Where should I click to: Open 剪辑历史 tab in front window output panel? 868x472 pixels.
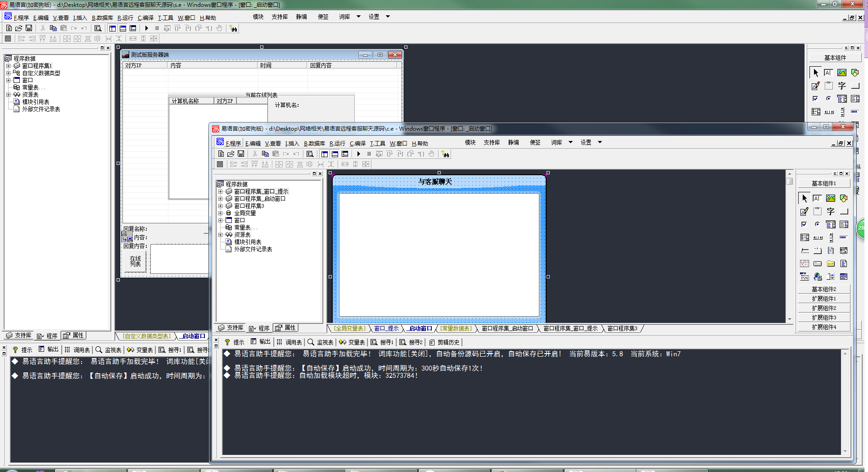click(x=444, y=342)
